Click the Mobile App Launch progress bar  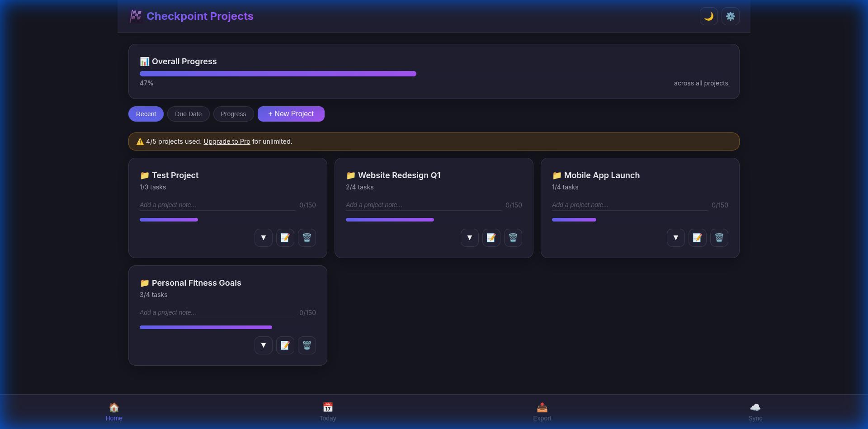pyautogui.click(x=640, y=220)
